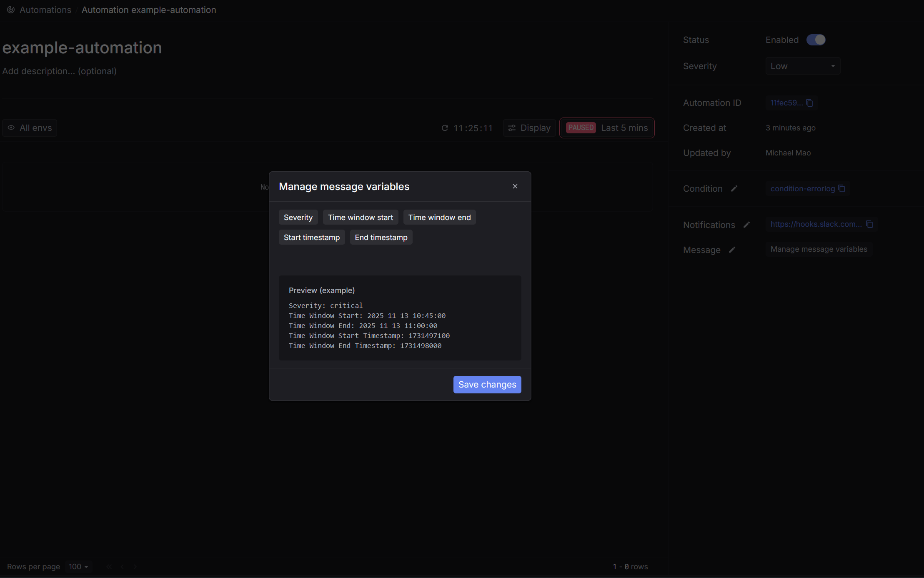The image size is (924, 578).
Task: Copy the Slack webhook URL with the copy icon
Action: tap(869, 224)
